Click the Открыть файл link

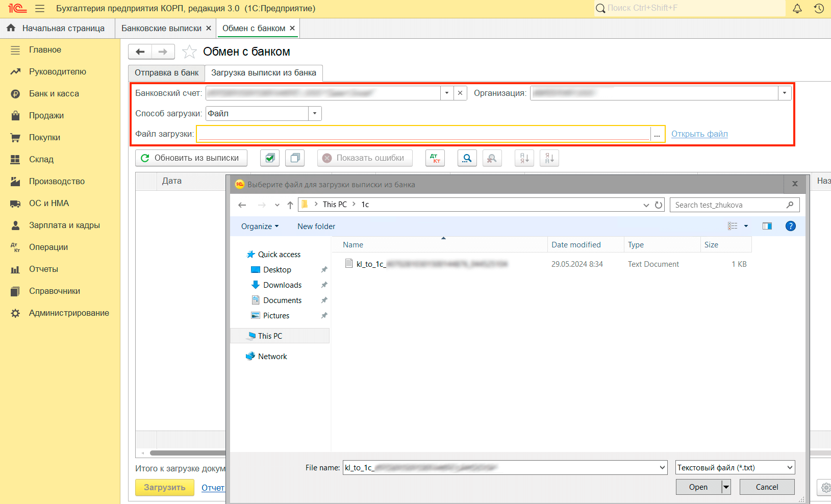point(699,134)
